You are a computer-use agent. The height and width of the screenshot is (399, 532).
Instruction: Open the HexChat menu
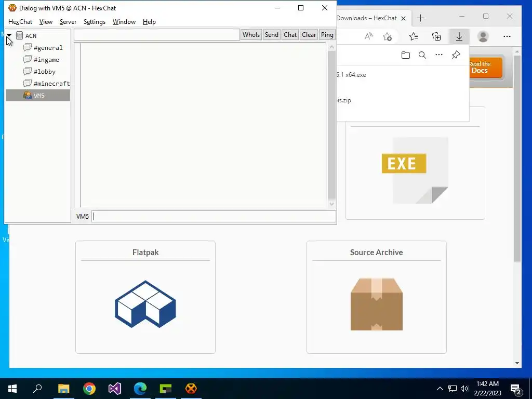[20, 22]
